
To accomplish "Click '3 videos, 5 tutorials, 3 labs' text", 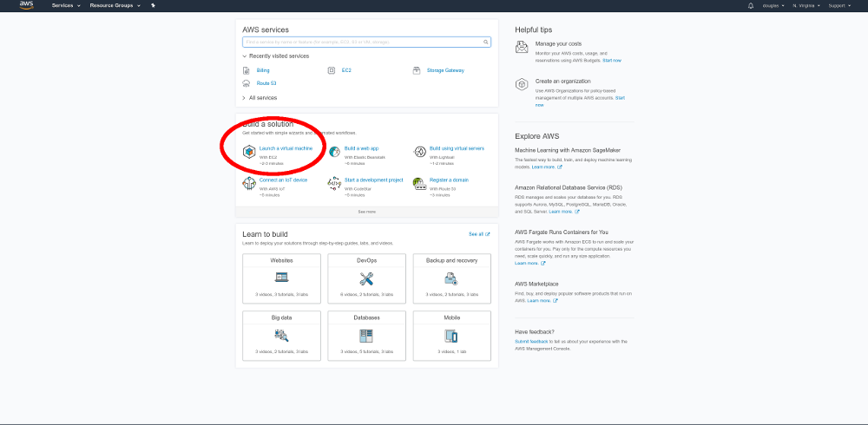I will point(366,351).
